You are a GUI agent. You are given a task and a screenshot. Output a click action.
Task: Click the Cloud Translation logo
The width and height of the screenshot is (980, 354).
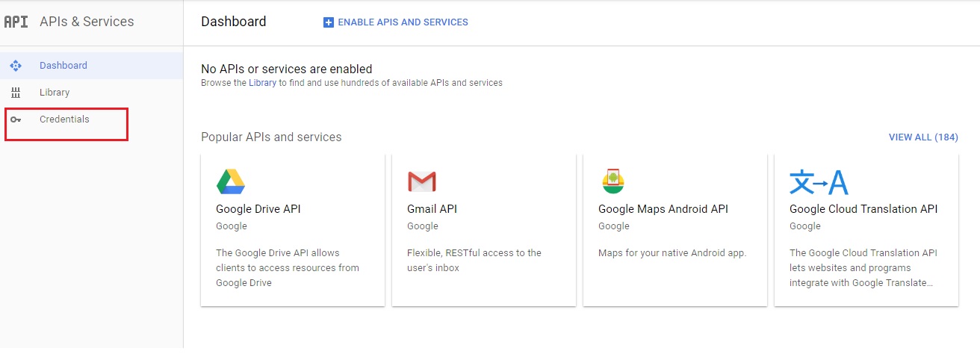click(819, 181)
